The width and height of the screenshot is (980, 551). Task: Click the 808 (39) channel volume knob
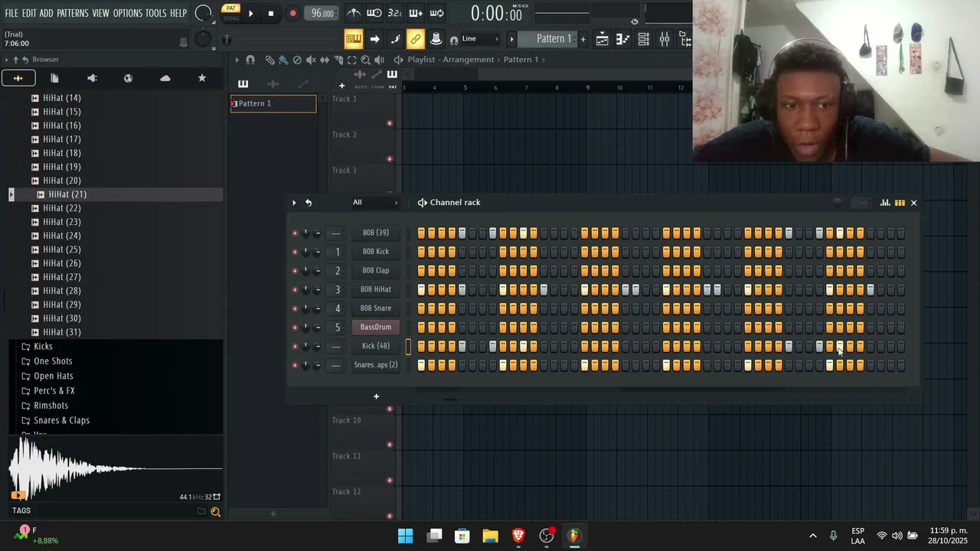[x=317, y=233]
